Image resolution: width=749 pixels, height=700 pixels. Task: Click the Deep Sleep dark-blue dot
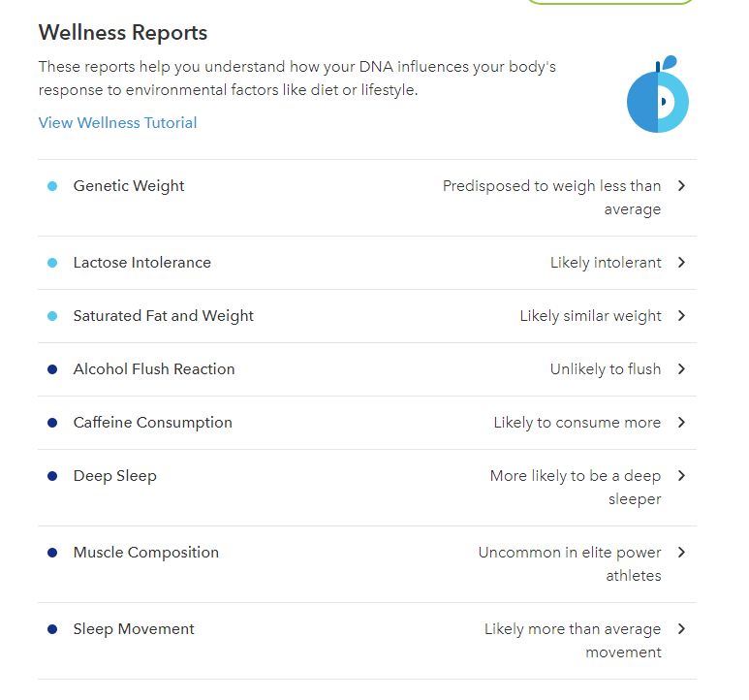pyautogui.click(x=52, y=476)
